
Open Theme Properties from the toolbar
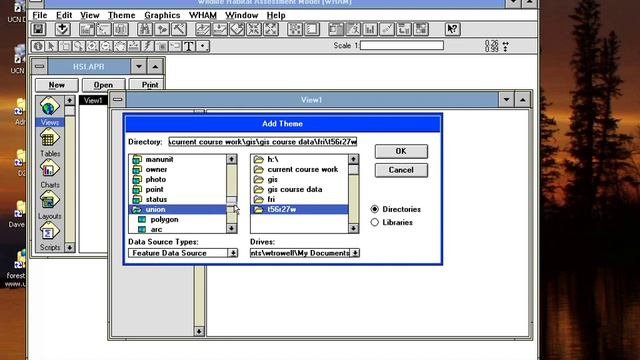coord(87,29)
